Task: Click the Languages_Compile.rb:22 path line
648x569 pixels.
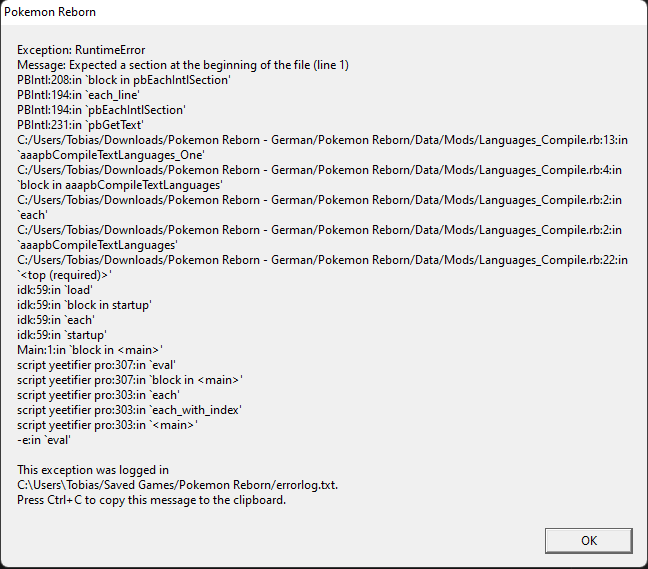Action: pos(322,260)
